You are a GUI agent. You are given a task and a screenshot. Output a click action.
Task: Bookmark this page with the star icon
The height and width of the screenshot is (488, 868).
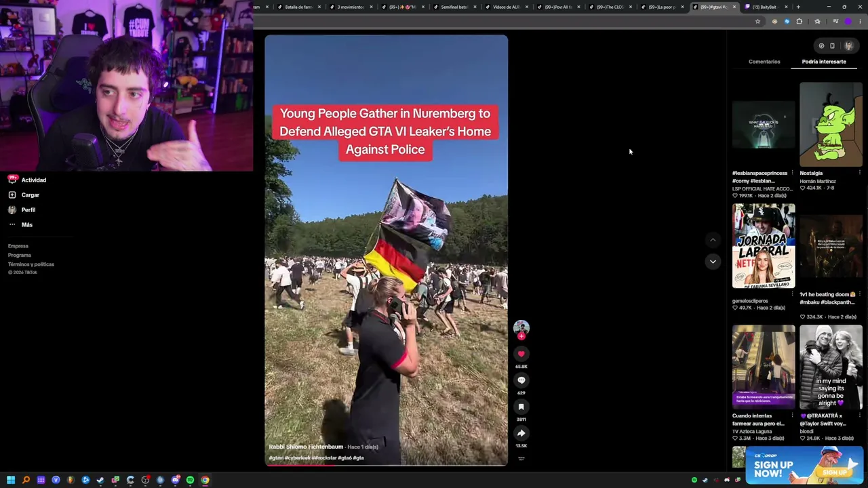(x=757, y=22)
